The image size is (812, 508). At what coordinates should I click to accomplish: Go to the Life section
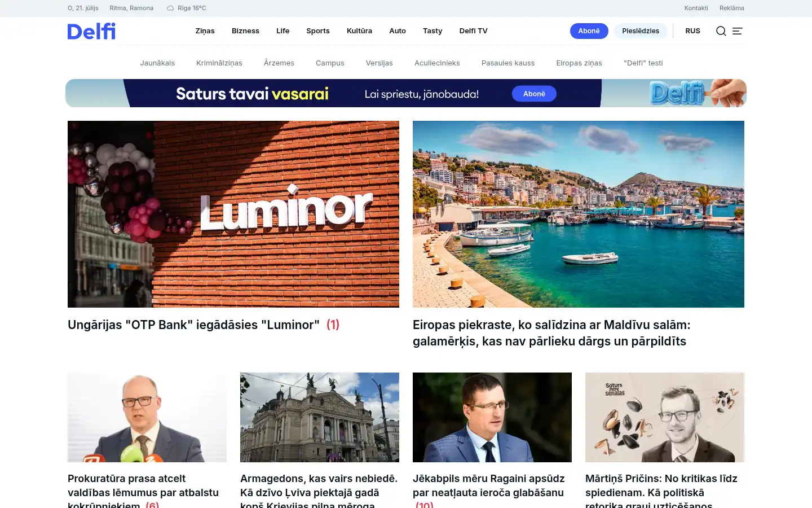(283, 31)
